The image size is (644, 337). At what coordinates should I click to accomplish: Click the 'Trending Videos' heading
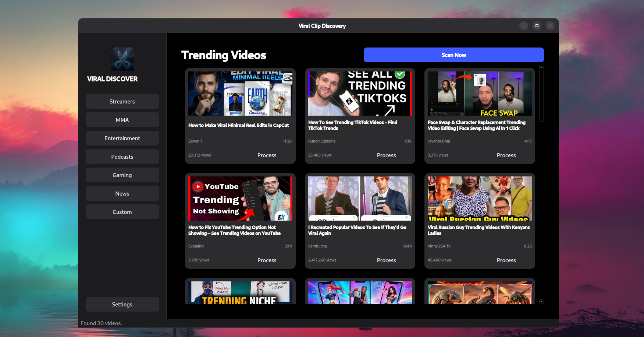click(224, 55)
